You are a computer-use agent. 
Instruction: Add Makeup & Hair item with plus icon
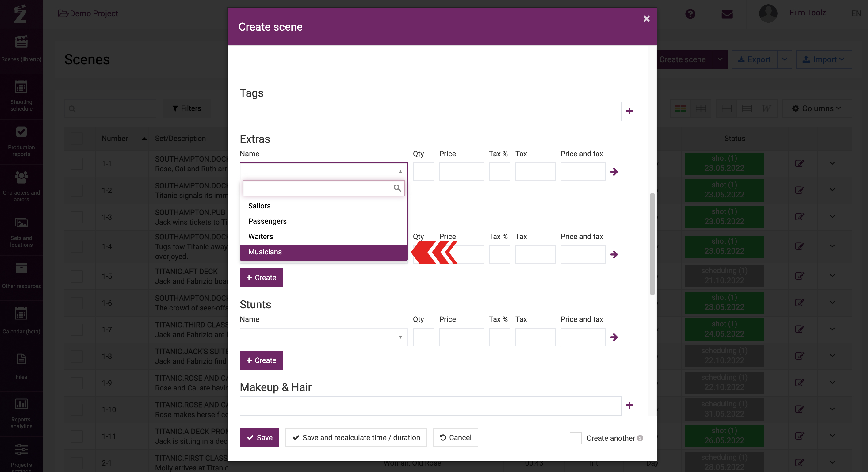point(629,405)
